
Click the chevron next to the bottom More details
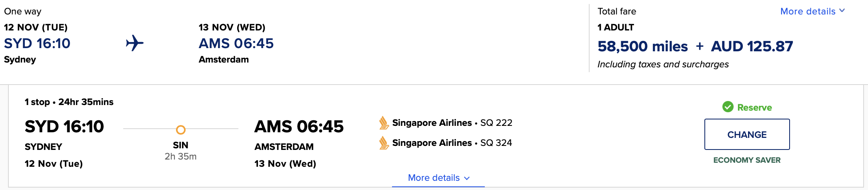pyautogui.click(x=467, y=178)
